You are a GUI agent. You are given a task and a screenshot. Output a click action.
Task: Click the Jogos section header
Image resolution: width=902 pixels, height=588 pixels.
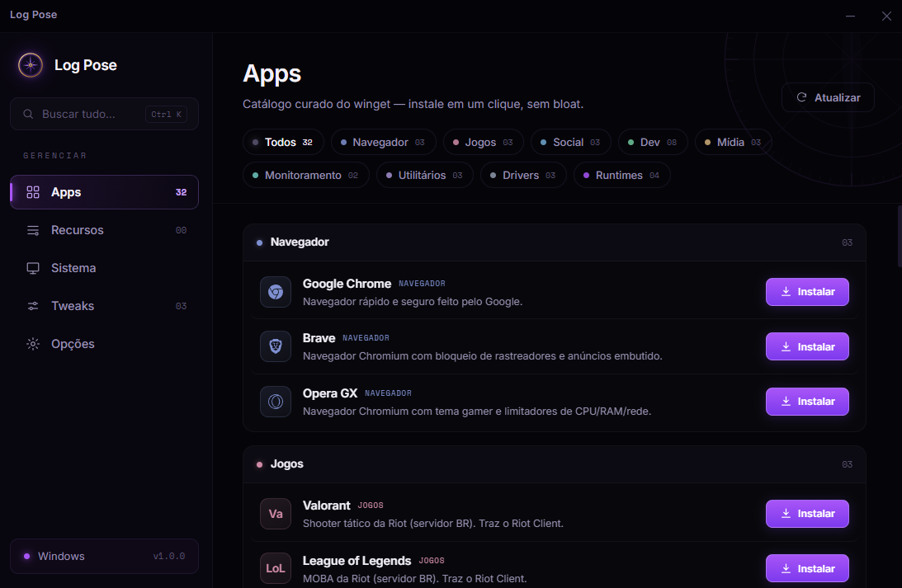point(555,464)
